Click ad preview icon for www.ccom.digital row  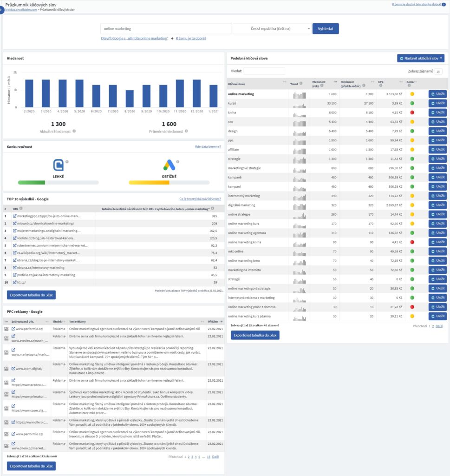[7, 369]
